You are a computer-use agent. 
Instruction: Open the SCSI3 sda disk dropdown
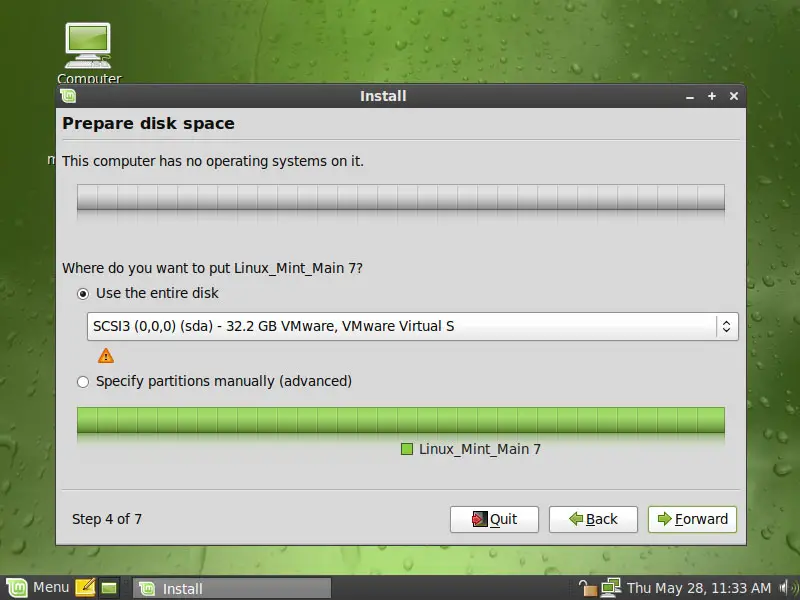[x=412, y=326]
